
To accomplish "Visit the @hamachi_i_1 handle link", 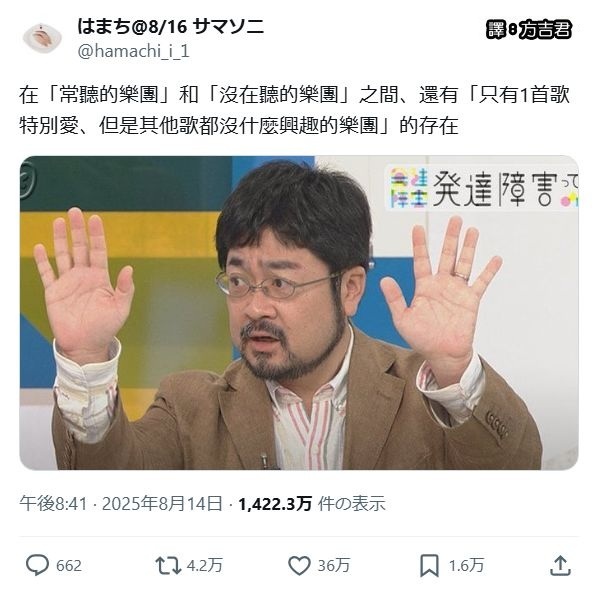I will [133, 51].
